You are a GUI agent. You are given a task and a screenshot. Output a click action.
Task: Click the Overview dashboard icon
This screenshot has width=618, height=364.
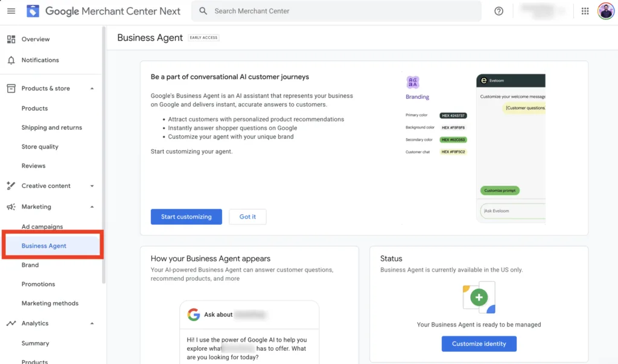[11, 39]
